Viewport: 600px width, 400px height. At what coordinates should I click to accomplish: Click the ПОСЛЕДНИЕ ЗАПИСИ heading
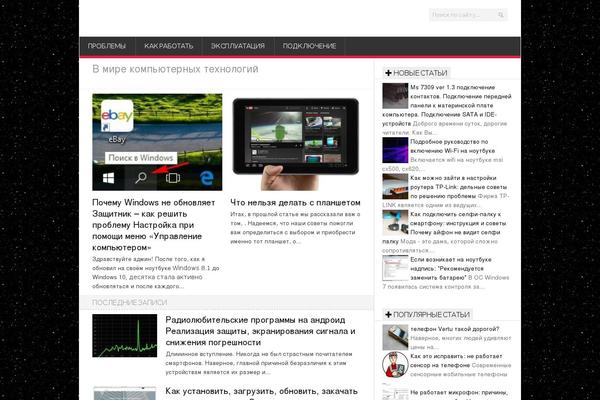(129, 302)
